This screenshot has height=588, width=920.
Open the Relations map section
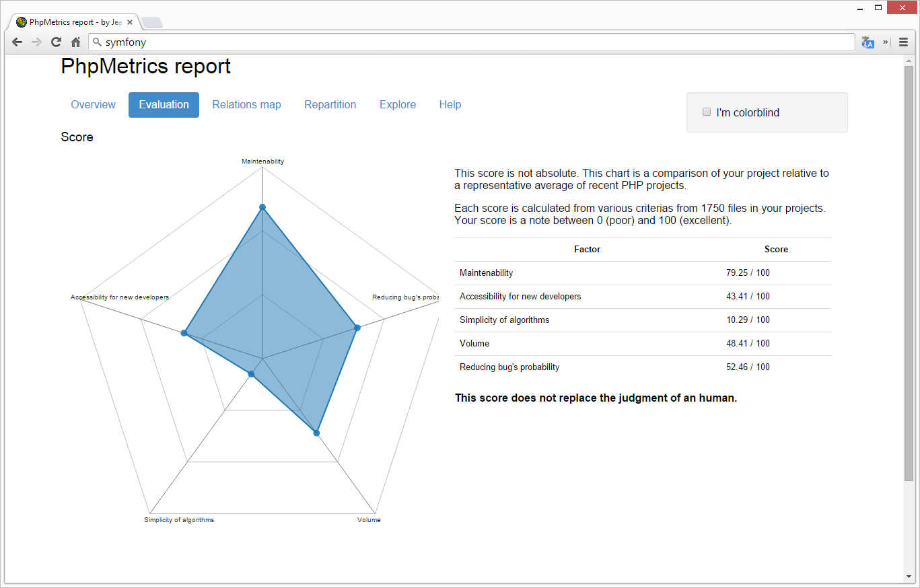coord(246,104)
